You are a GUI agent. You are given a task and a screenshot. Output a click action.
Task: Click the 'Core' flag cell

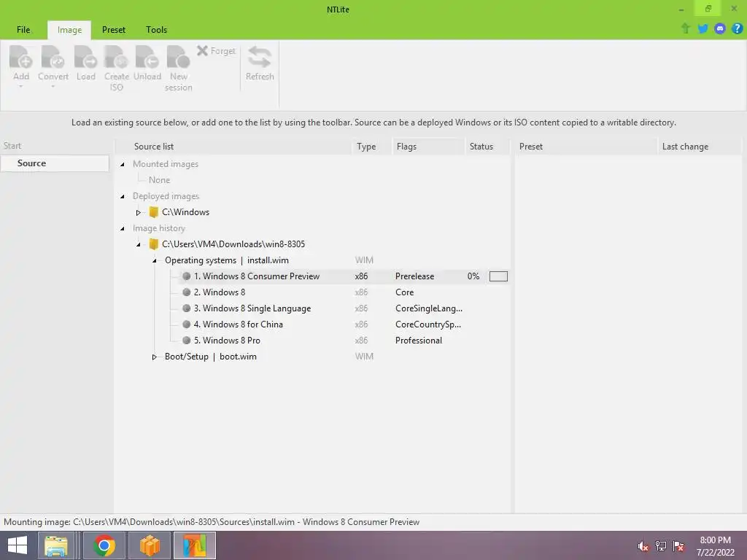(x=404, y=292)
